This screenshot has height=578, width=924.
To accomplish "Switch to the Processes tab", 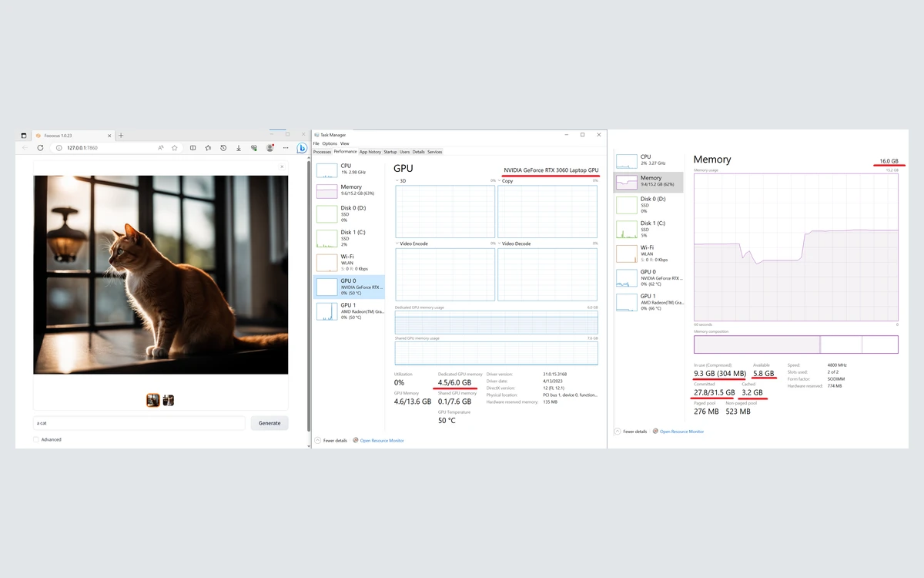I will [322, 152].
